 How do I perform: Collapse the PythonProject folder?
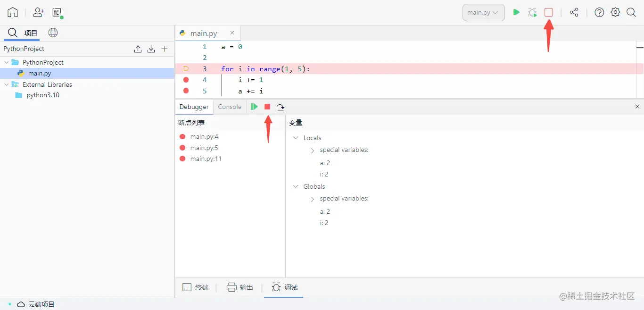pos(6,62)
